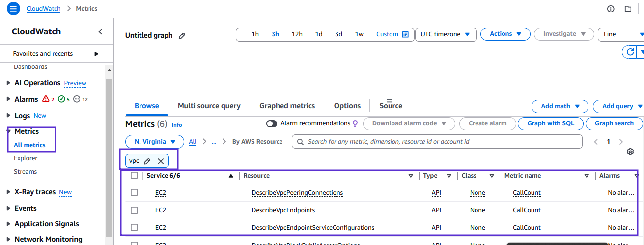Switch to Multi source query tab
The image size is (644, 245).
[209, 106]
